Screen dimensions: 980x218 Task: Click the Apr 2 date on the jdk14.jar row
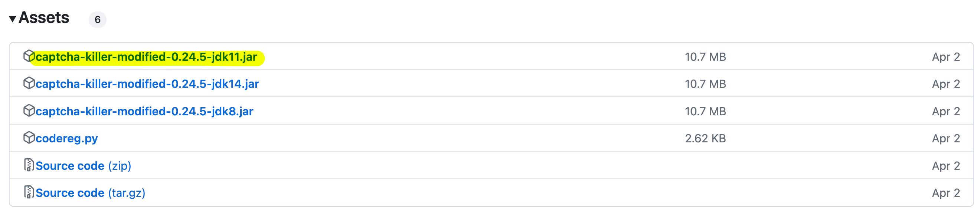[x=946, y=84]
